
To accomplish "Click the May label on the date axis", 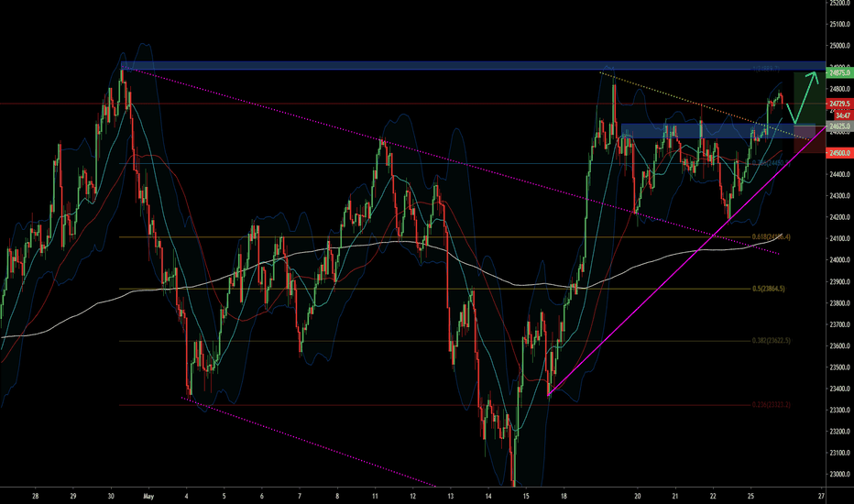I will pos(148,497).
